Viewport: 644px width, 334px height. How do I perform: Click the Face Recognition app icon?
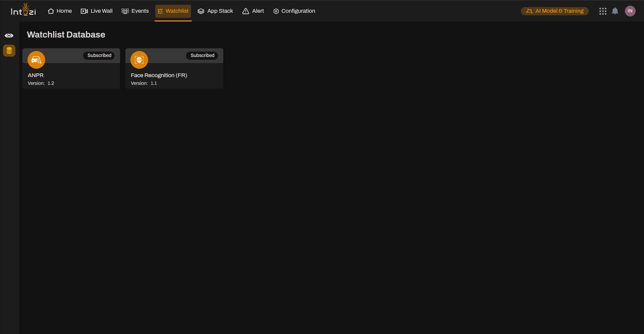pyautogui.click(x=139, y=60)
